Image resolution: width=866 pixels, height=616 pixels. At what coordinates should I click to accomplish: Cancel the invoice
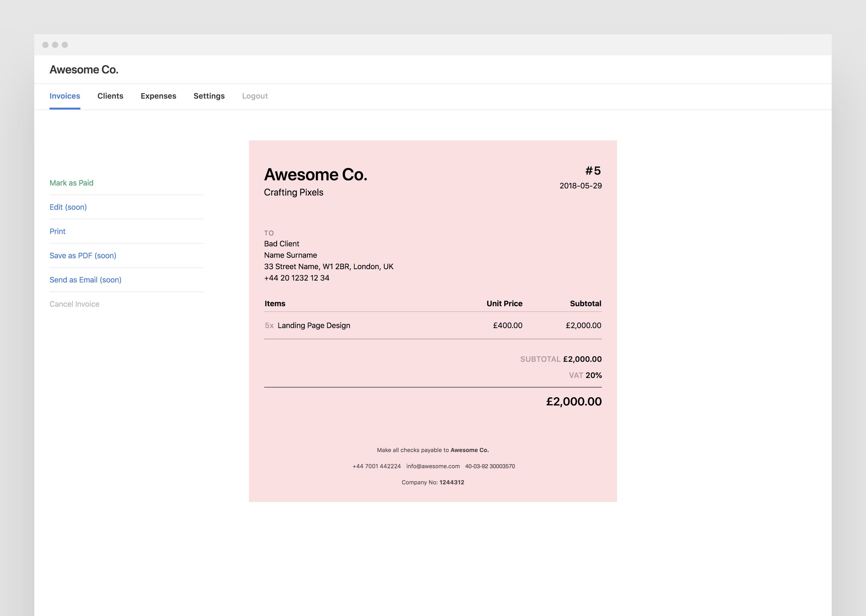74,304
